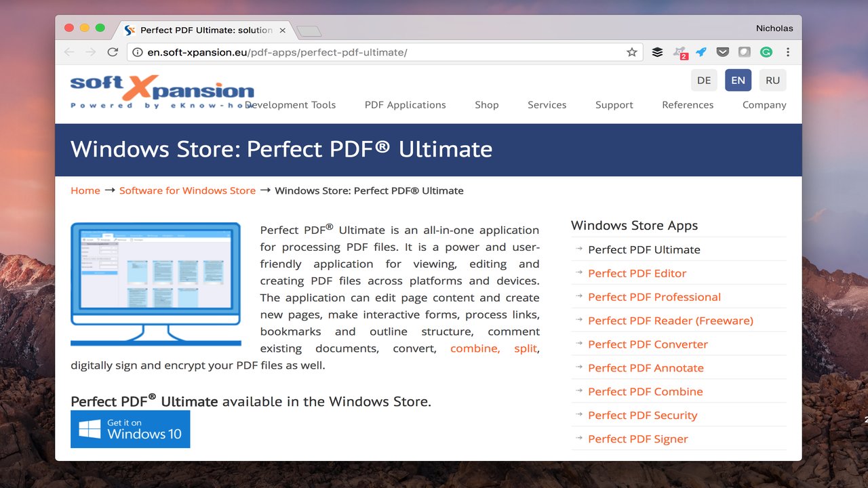Image resolution: width=868 pixels, height=488 pixels.
Task: Open Software for Windows Store breadcrumb
Action: point(187,190)
